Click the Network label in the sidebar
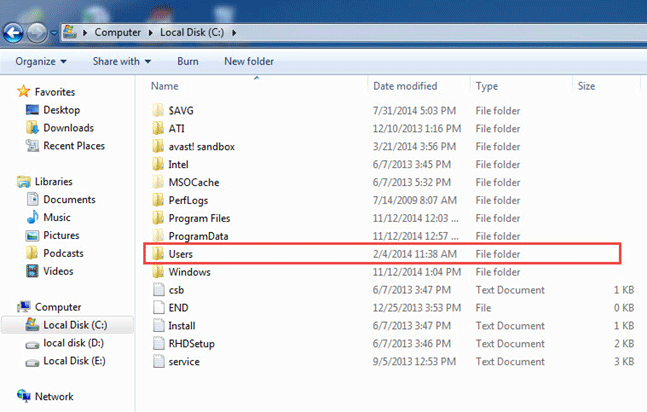The width and height of the screenshot is (647, 412). [x=54, y=396]
